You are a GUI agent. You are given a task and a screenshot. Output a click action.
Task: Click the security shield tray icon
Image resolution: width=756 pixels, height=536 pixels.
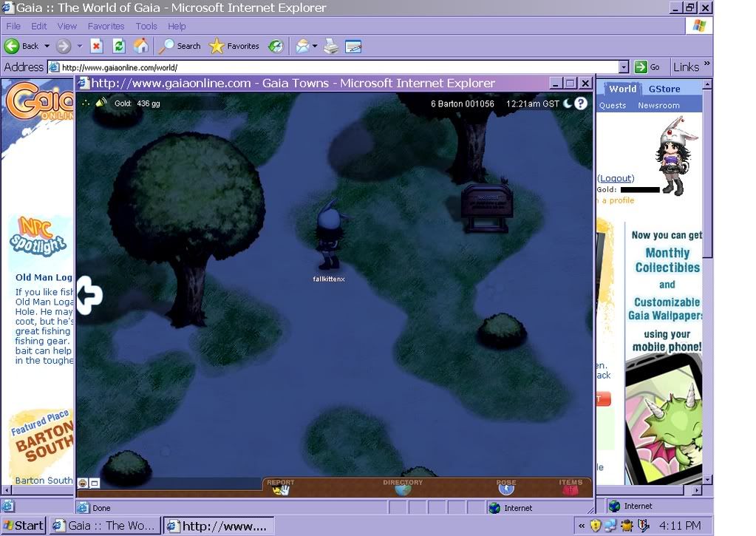pyautogui.click(x=596, y=526)
